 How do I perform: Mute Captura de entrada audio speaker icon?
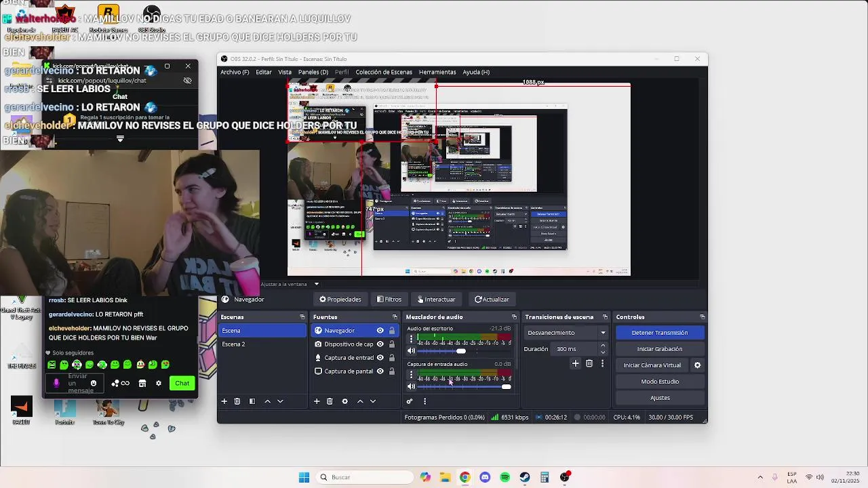(411, 386)
